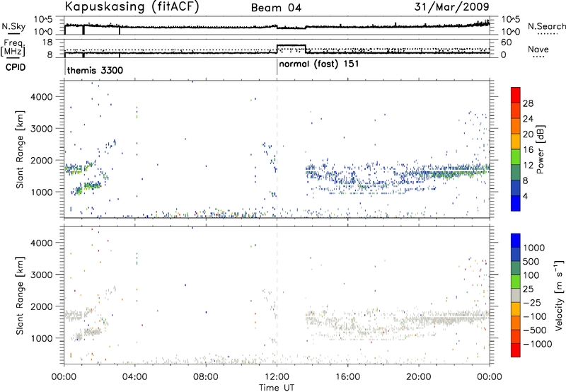Image resolution: width=566 pixels, height=392 pixels.
Task: Click the '08:00' time axis tick label
Action: [x=206, y=377]
